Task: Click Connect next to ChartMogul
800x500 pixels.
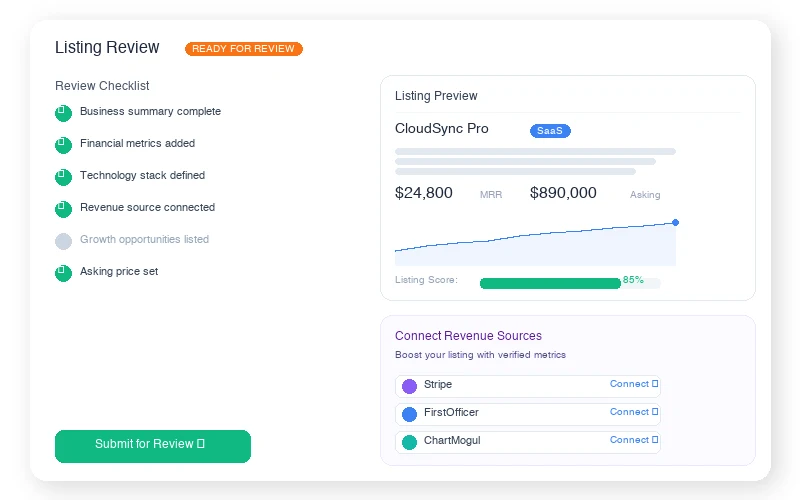Action: tap(634, 440)
